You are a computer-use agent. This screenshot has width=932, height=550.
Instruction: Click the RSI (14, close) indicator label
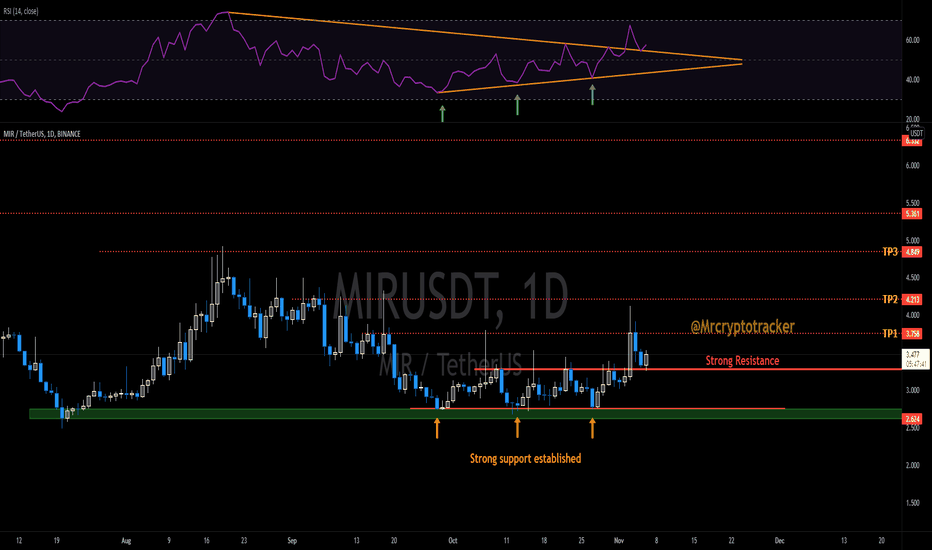pos(21,11)
